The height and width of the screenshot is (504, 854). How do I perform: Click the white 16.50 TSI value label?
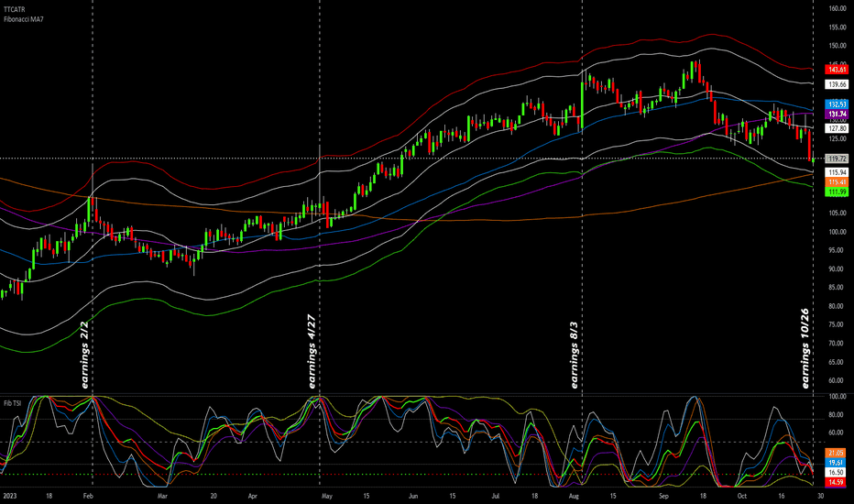click(x=836, y=473)
